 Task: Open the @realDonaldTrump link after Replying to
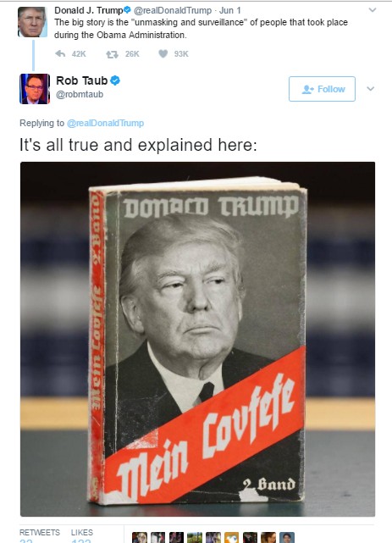click(105, 124)
